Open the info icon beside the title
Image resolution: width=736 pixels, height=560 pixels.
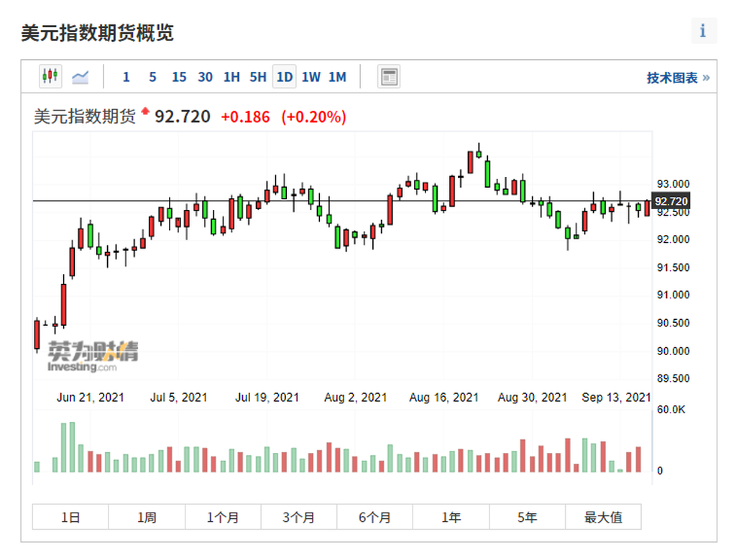click(703, 30)
